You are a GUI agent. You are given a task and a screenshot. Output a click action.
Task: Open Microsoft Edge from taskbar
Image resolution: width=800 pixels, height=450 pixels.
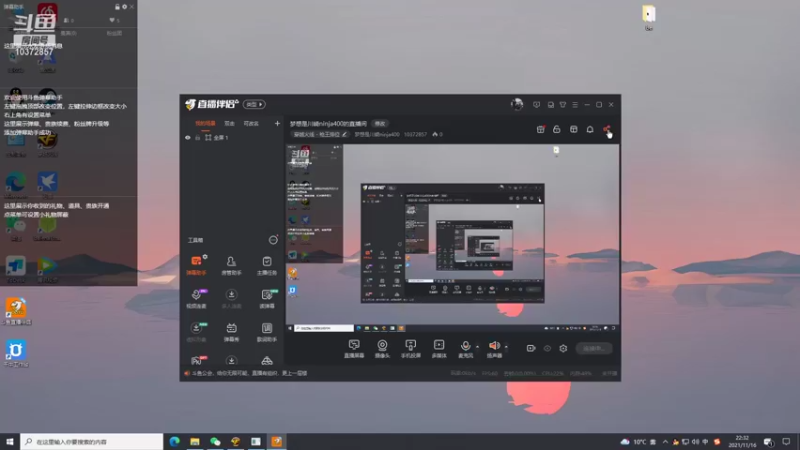click(x=174, y=442)
